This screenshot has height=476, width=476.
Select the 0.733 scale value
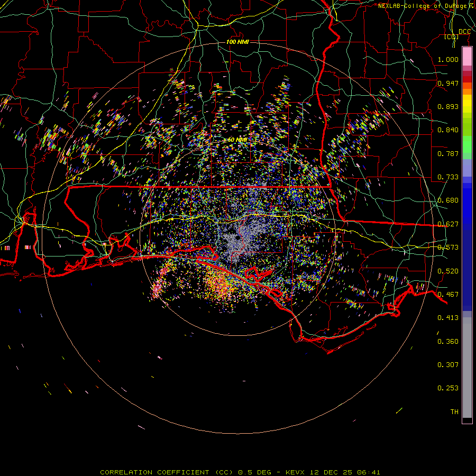coord(448,177)
